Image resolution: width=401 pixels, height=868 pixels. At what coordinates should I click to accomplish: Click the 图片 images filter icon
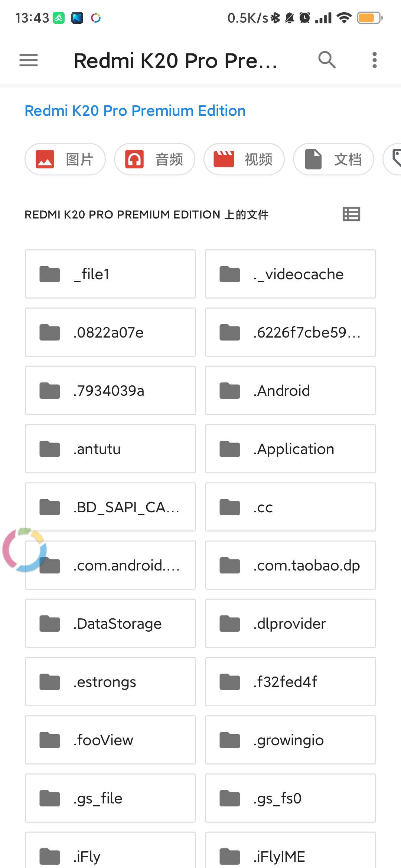(45, 159)
